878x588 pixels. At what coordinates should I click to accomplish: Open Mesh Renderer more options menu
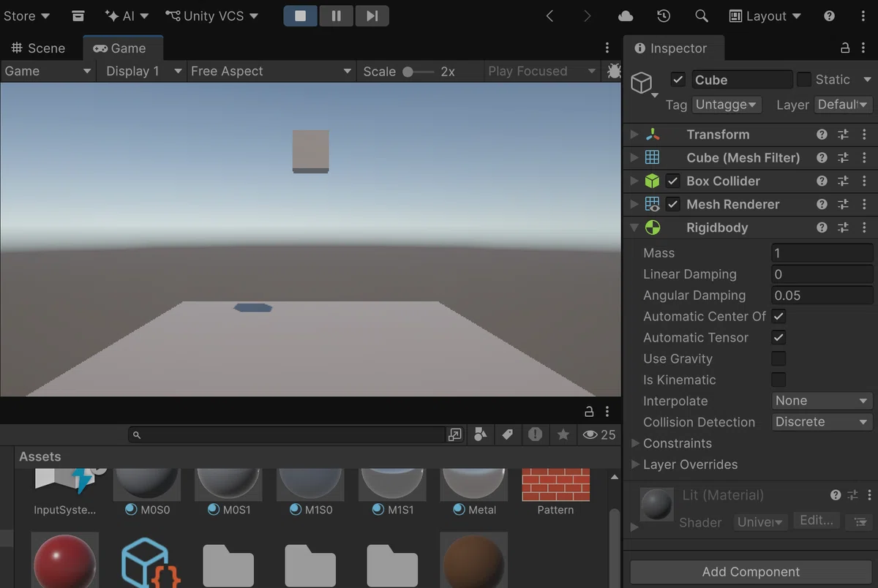[864, 205]
